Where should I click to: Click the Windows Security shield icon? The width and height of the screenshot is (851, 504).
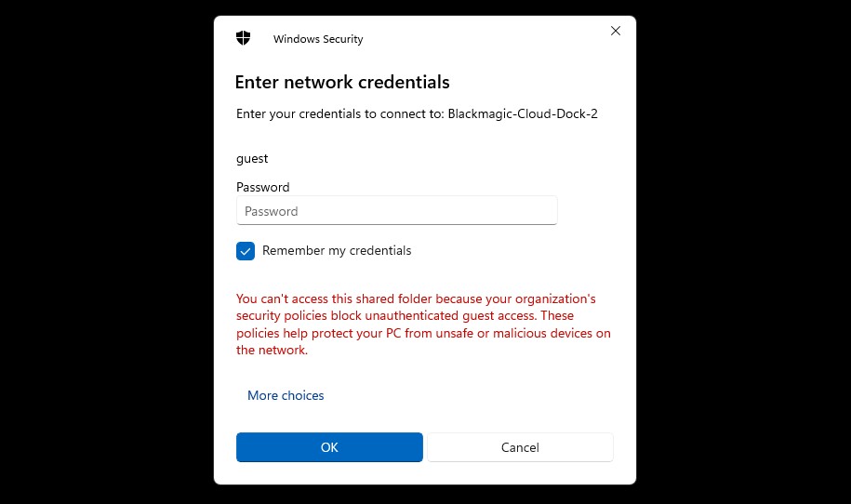point(244,39)
